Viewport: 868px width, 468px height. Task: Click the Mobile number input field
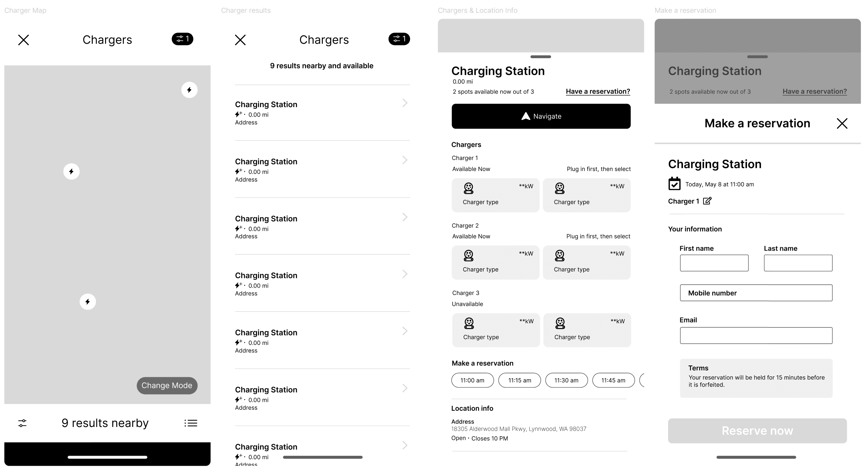756,293
